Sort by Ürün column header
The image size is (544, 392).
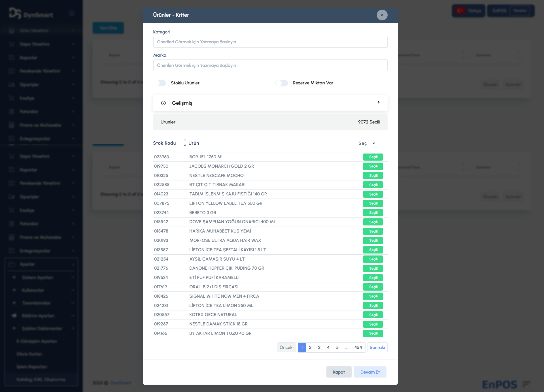tap(194, 143)
